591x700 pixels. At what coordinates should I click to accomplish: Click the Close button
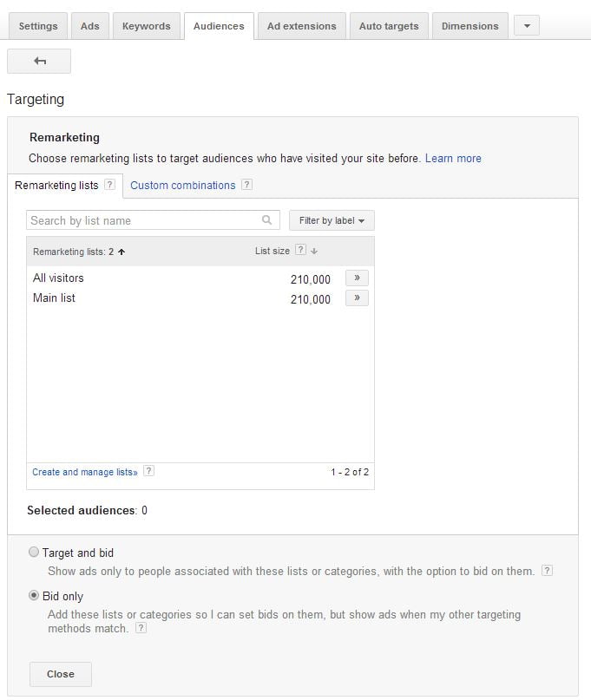click(x=60, y=674)
